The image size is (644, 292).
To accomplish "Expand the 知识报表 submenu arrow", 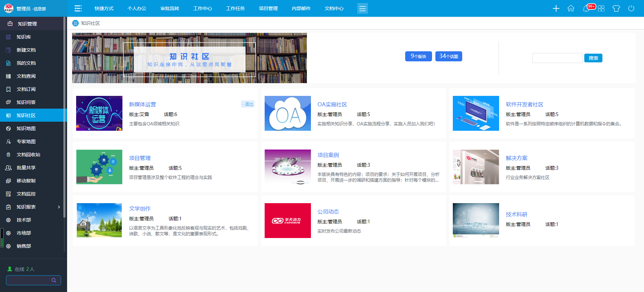I will pyautogui.click(x=59, y=207).
